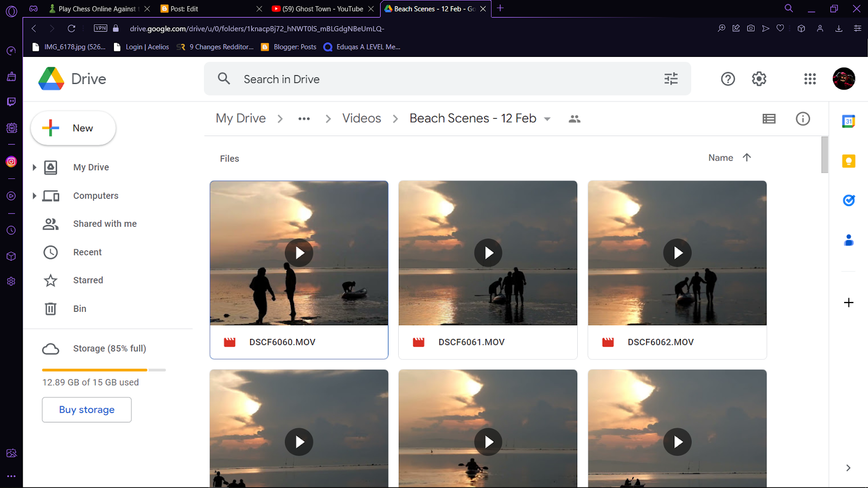Open the Google account avatar
This screenshot has height=488, width=868.
click(x=844, y=79)
